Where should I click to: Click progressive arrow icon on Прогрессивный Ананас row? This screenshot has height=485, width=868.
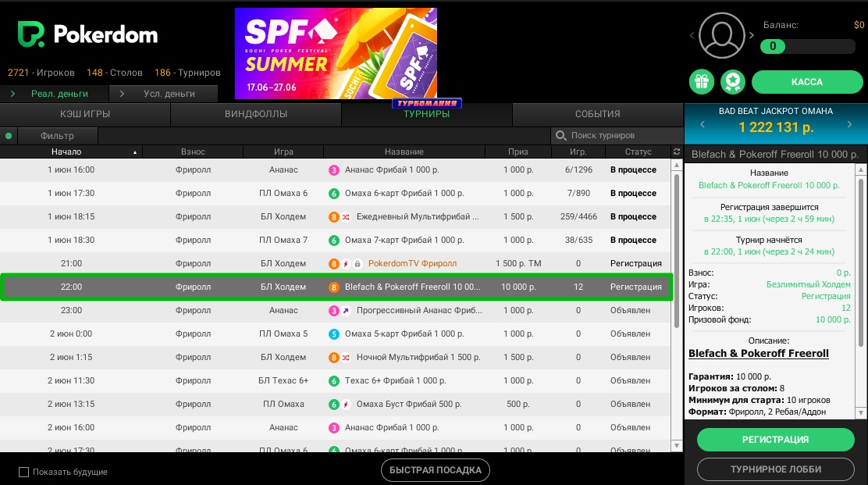pos(346,311)
